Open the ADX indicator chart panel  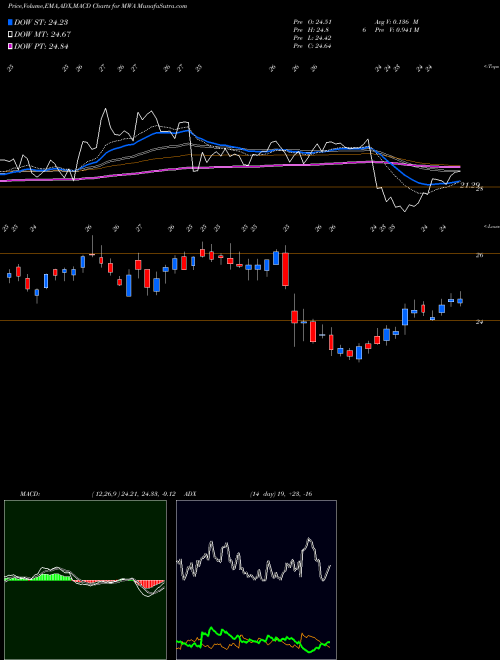(256, 580)
